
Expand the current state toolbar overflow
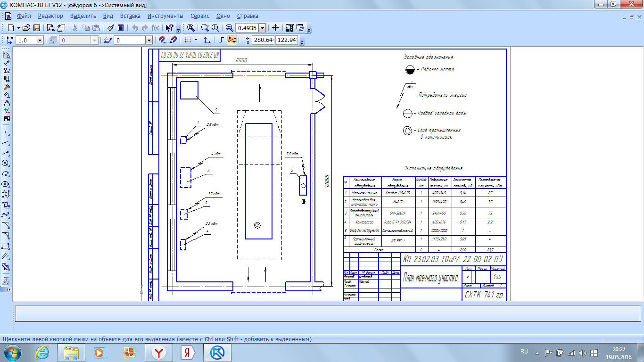[x=302, y=41]
